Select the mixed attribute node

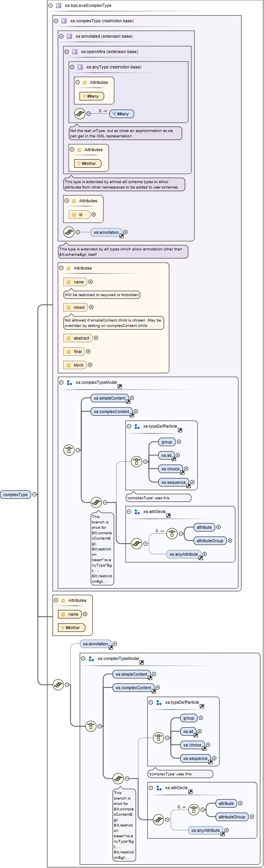(x=76, y=307)
